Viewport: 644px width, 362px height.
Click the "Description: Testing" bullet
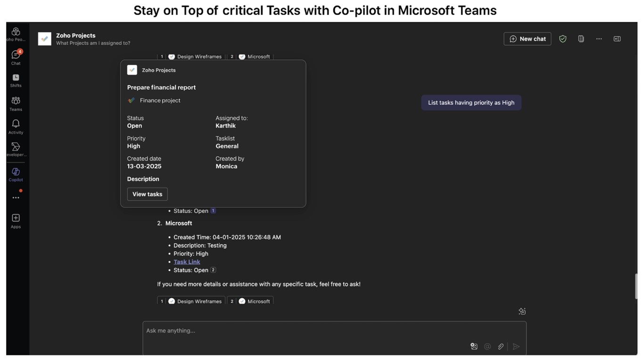point(200,246)
